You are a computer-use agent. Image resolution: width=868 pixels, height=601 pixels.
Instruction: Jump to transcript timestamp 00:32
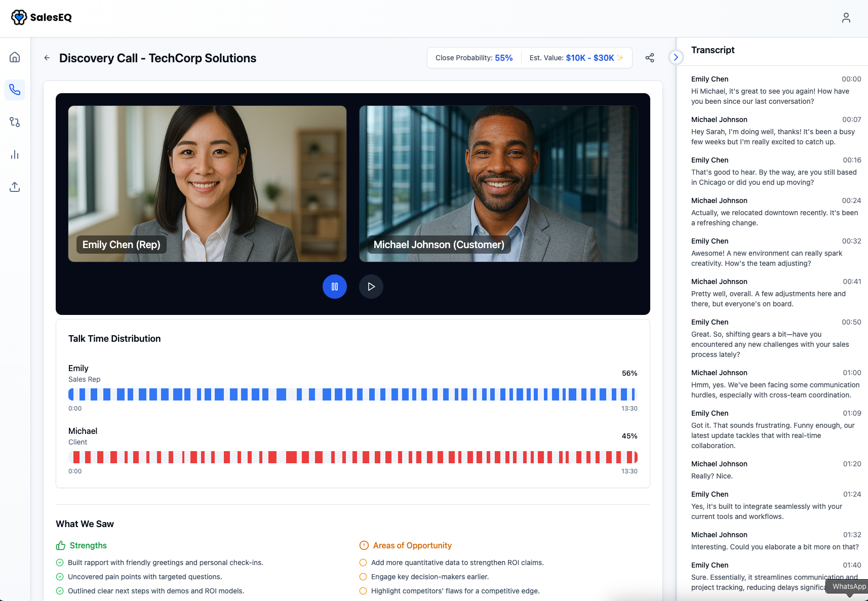[851, 241]
